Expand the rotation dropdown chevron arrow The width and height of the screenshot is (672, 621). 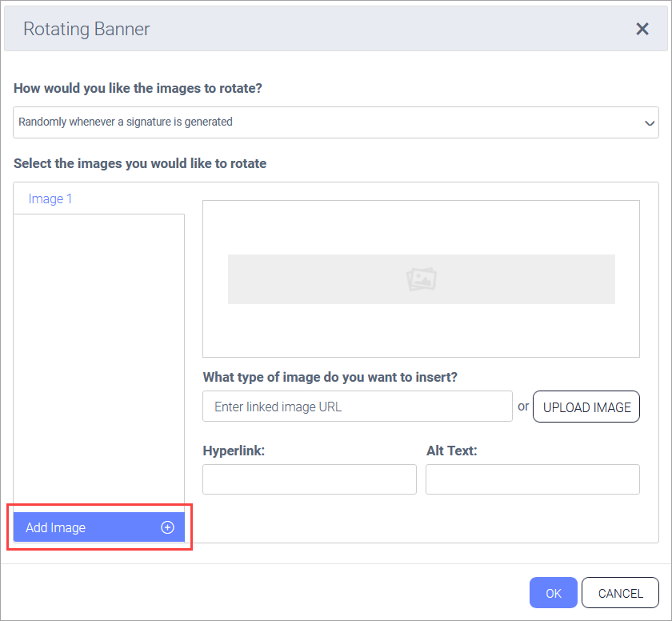point(650,122)
